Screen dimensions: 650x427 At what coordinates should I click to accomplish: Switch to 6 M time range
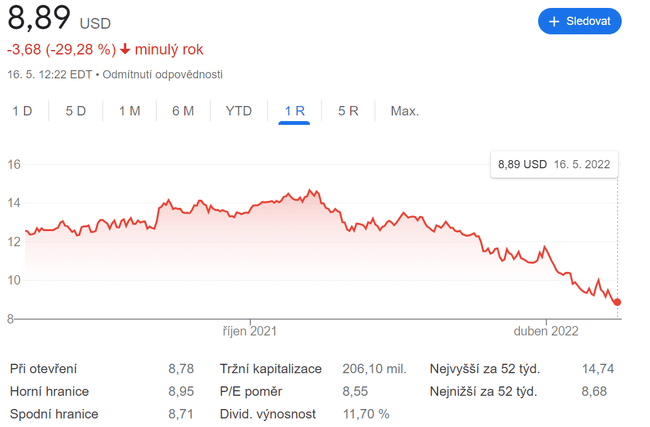tap(183, 111)
